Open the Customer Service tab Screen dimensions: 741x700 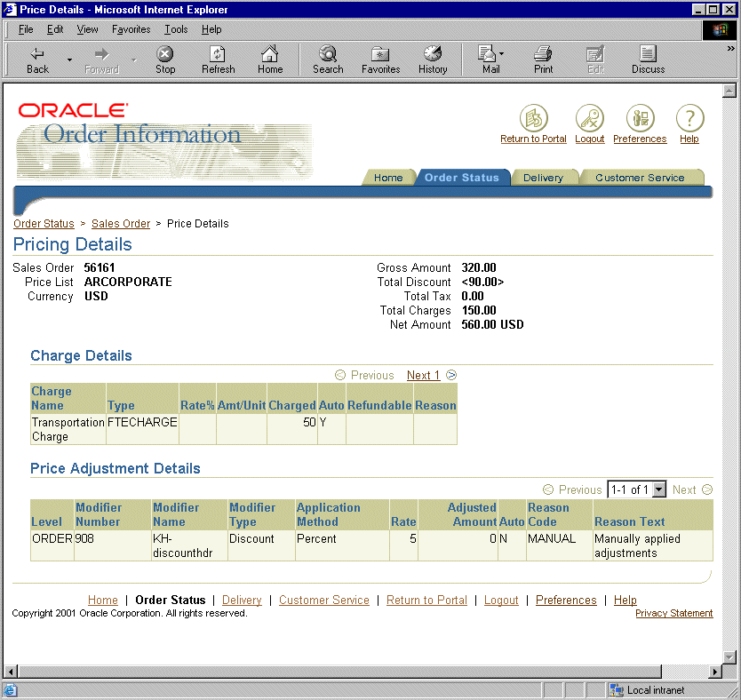tap(640, 178)
